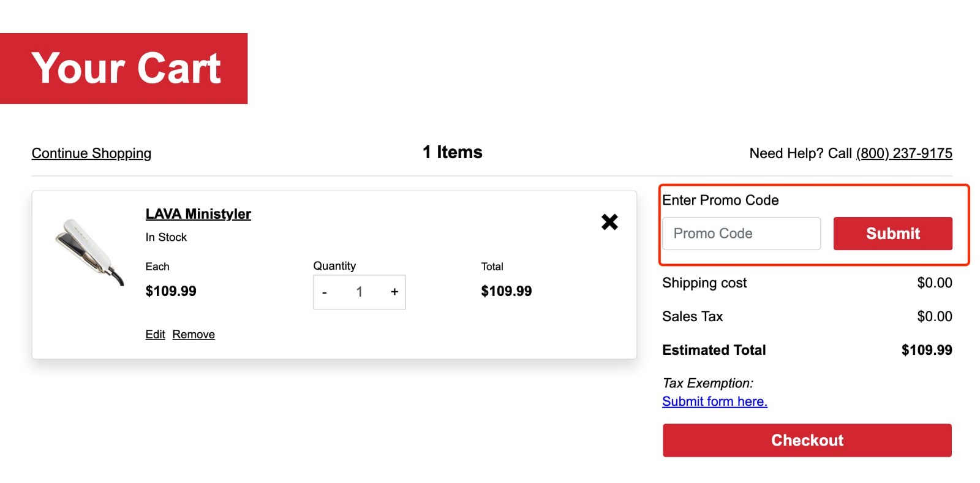Image resolution: width=980 pixels, height=483 pixels.
Task: Click the 1 Items header label
Action: [x=452, y=152]
